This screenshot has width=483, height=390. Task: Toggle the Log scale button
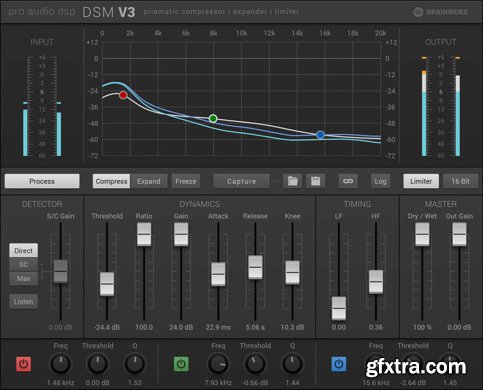380,181
